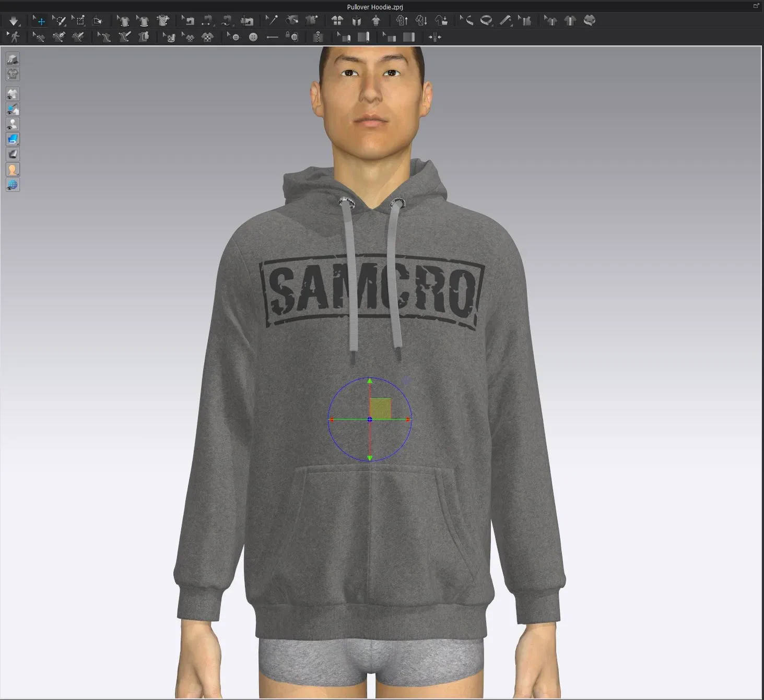Open the Length tape measure tool

pyautogui.click(x=506, y=21)
